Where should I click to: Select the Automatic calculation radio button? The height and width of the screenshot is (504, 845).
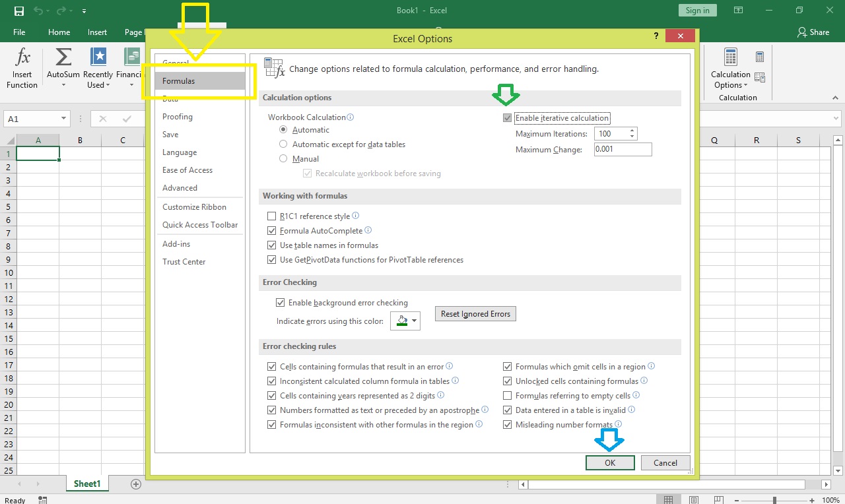point(283,130)
